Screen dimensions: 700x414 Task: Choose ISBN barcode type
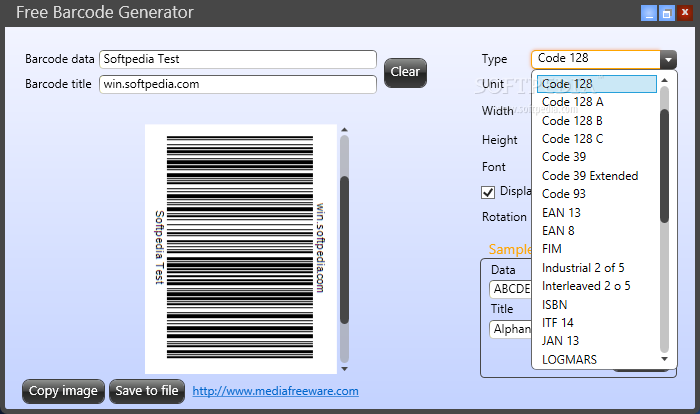pos(597,305)
